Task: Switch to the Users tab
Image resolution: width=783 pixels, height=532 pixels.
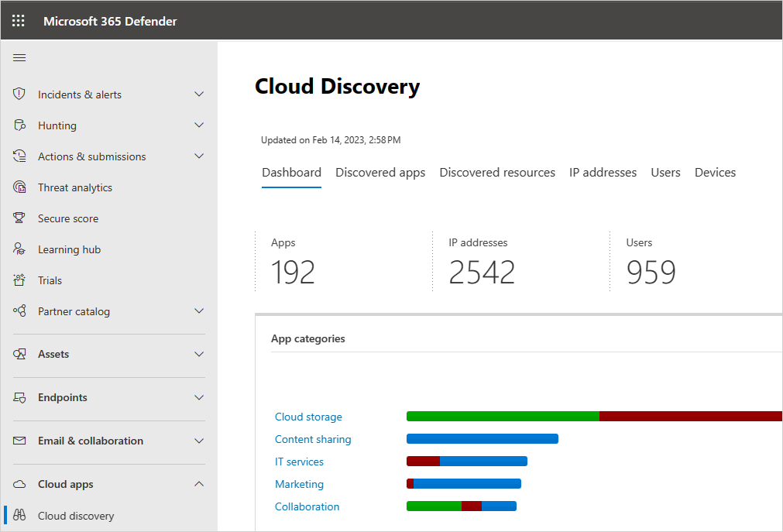Action: click(x=665, y=172)
